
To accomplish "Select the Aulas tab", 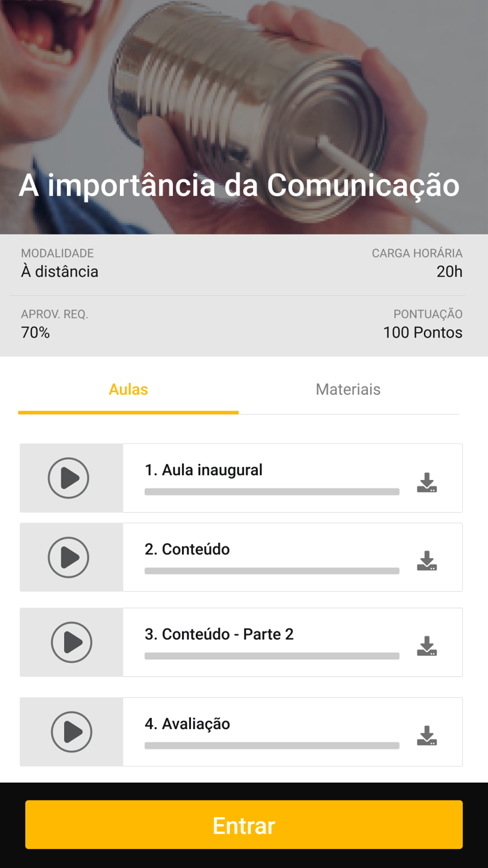I will tap(128, 389).
